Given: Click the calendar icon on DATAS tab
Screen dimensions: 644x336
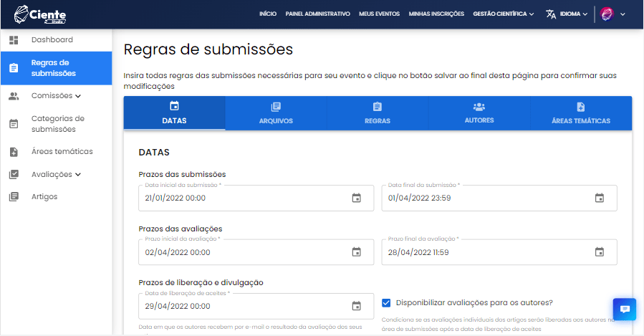Looking at the screenshot, I should coord(174,106).
